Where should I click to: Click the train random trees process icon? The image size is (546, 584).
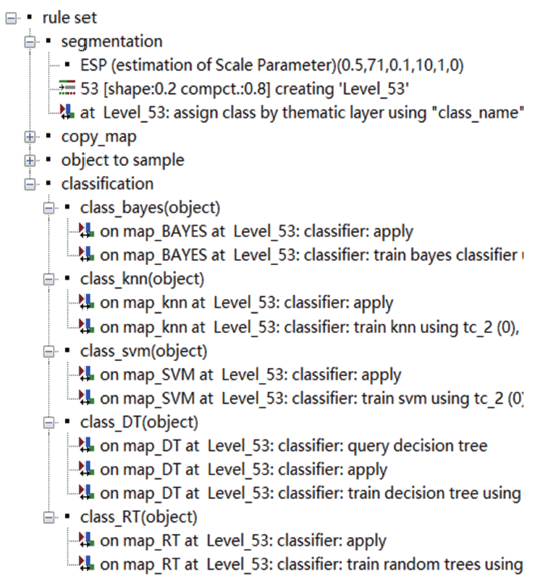(86, 564)
